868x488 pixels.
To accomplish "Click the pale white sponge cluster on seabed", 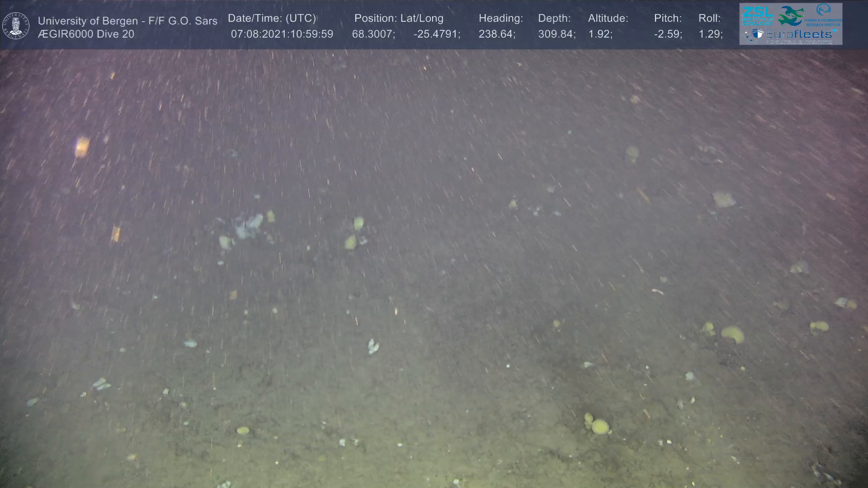I will tap(249, 225).
